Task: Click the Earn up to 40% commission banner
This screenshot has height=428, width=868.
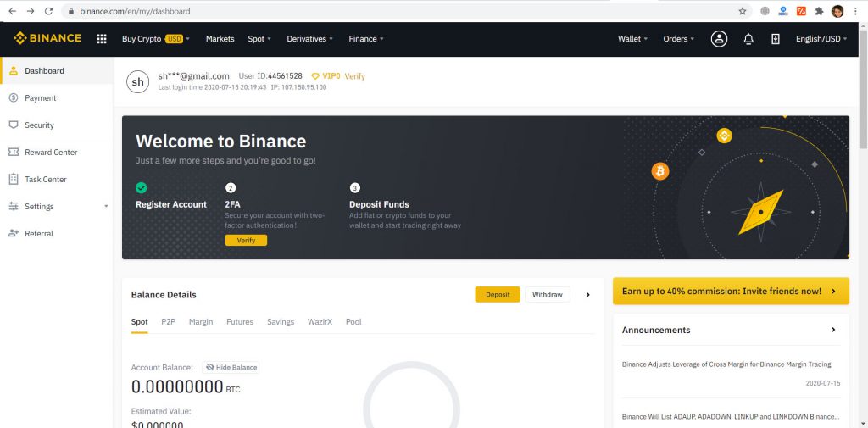Action: pos(731,292)
